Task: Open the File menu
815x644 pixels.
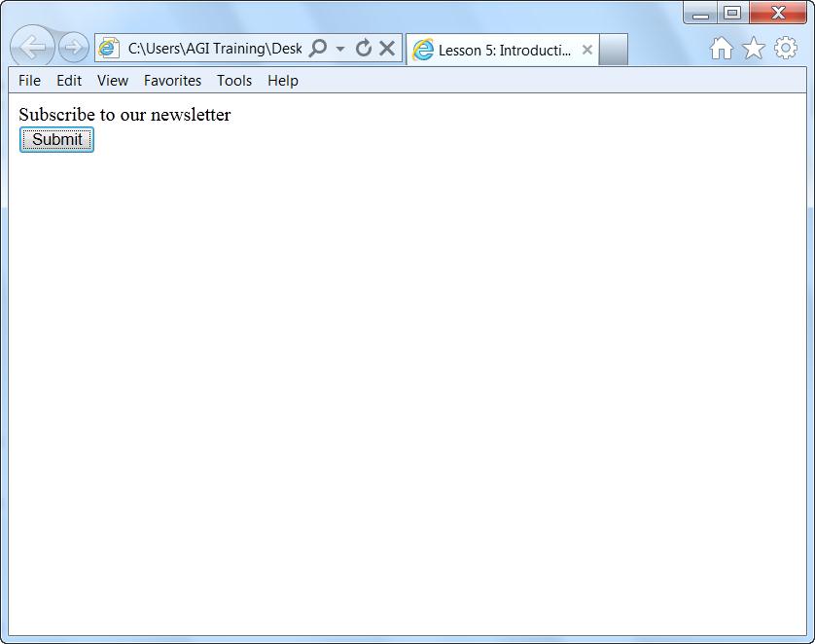Action: coord(29,81)
